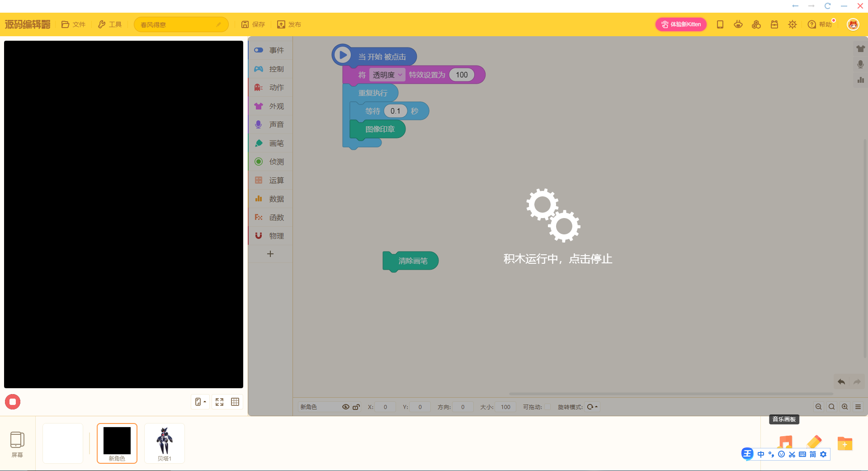Select the 物理 (Physics) block category

[270, 236]
